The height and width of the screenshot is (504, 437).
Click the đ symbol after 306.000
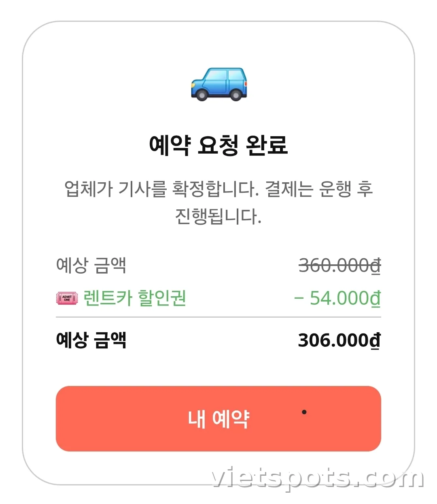pyautogui.click(x=375, y=341)
